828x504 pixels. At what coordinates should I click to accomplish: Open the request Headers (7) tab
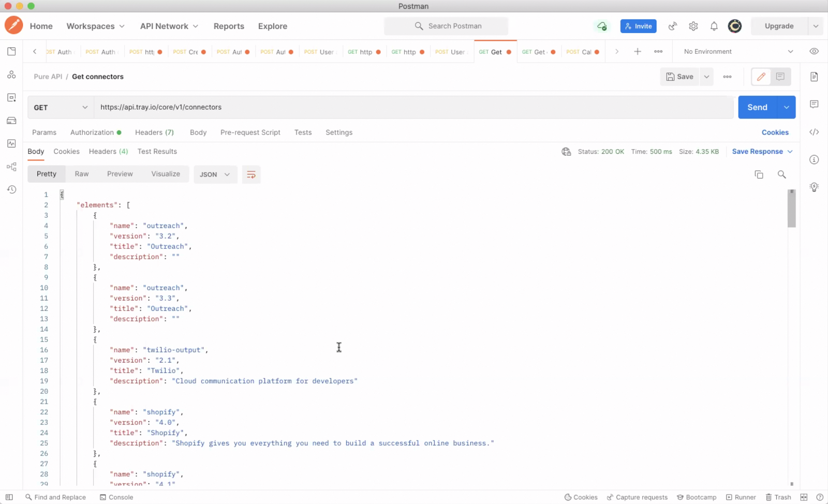click(154, 132)
